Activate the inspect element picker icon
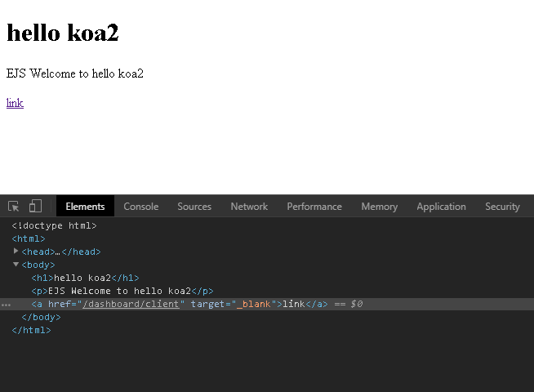Screen dimensions: 534x392 tap(14, 207)
